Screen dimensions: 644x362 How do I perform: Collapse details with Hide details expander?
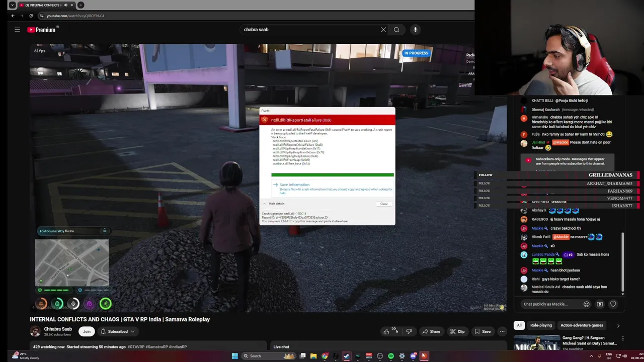pos(274,204)
